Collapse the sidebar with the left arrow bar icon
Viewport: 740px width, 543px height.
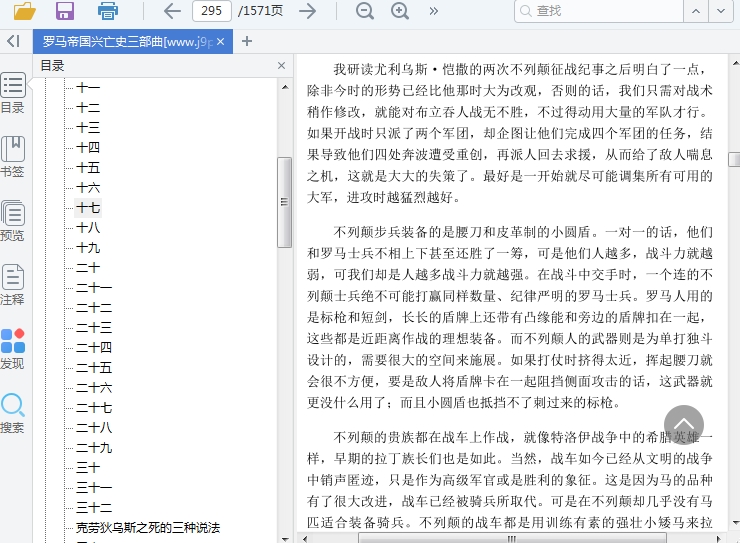coord(14,42)
